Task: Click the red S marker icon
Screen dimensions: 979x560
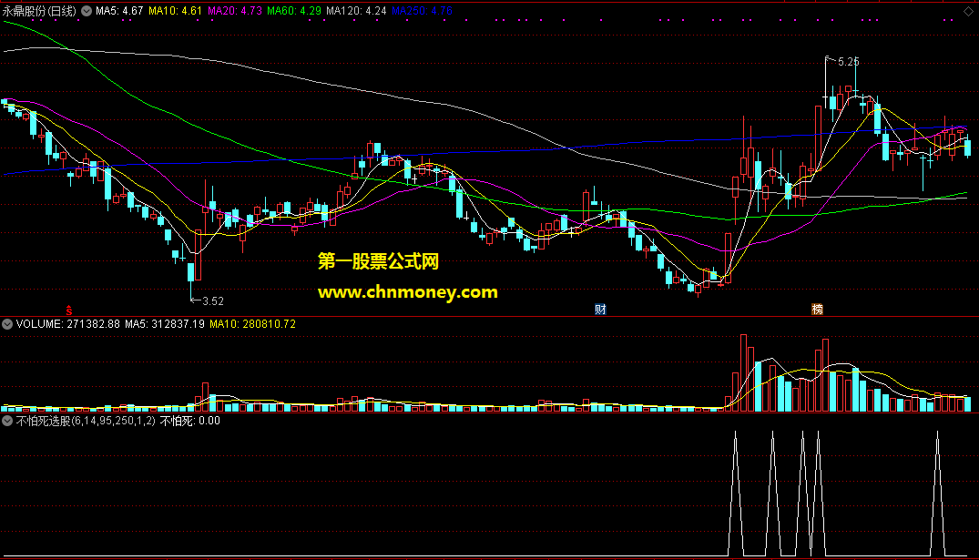Action: 69,311
